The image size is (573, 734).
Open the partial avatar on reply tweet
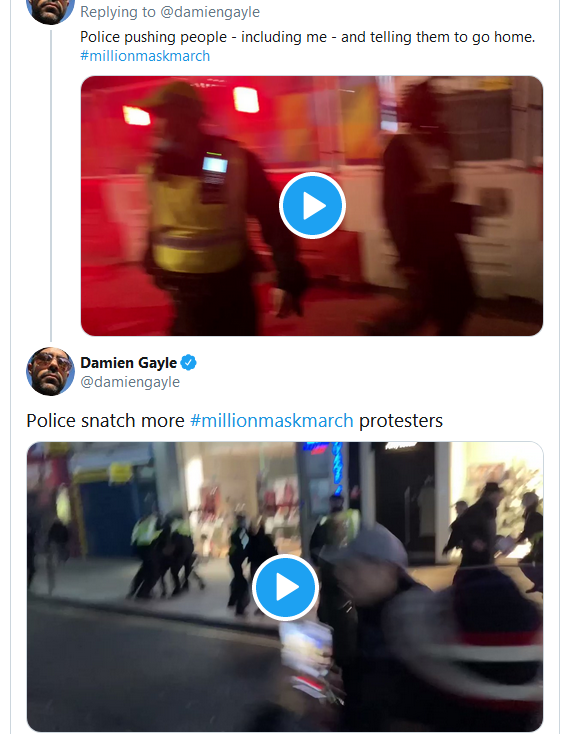50,11
